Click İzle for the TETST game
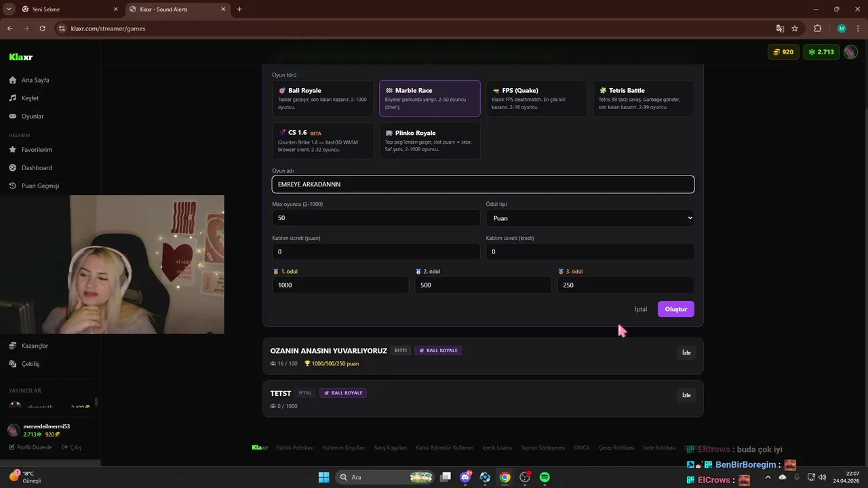This screenshot has width=868, height=488. (686, 395)
